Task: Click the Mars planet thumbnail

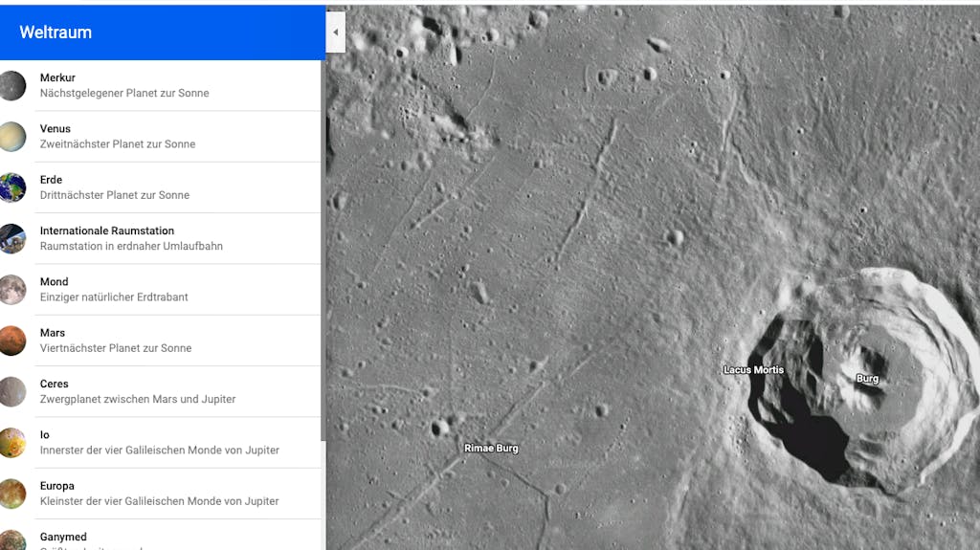Action: pyautogui.click(x=12, y=341)
